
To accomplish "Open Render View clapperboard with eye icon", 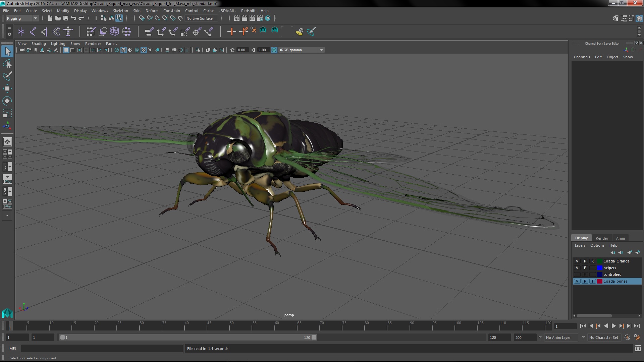I will [x=236, y=18].
